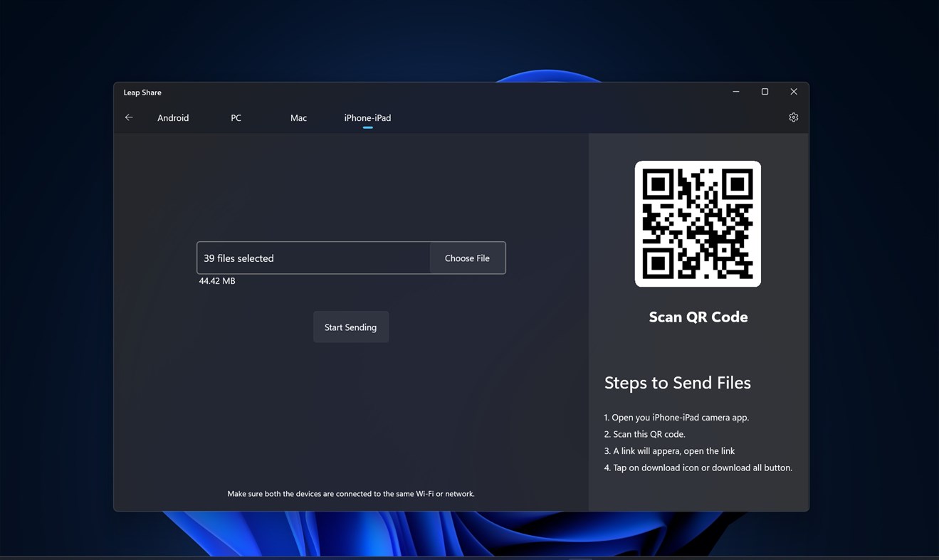
Task: Click the Scan QR Code heading
Action: pyautogui.click(x=698, y=317)
